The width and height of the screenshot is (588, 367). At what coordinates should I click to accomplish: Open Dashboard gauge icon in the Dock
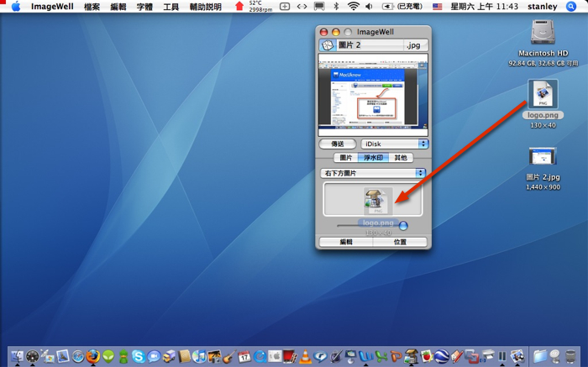point(33,356)
